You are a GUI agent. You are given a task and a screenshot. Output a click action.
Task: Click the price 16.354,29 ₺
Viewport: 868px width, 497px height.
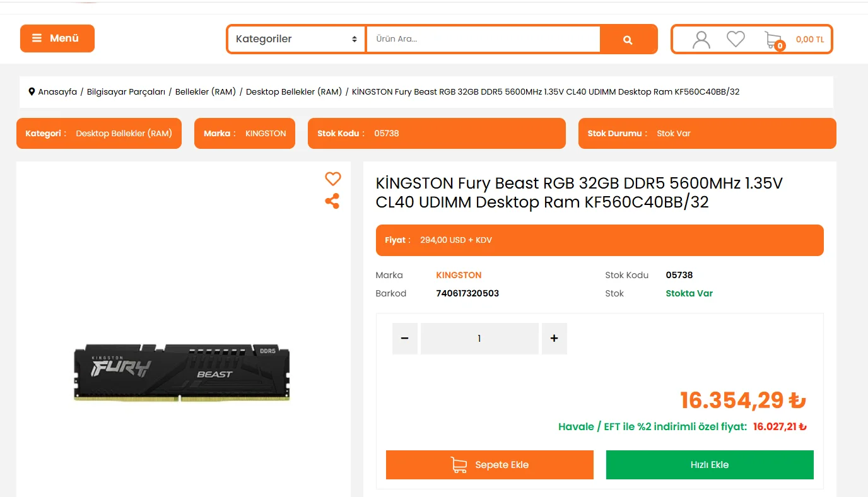(743, 401)
